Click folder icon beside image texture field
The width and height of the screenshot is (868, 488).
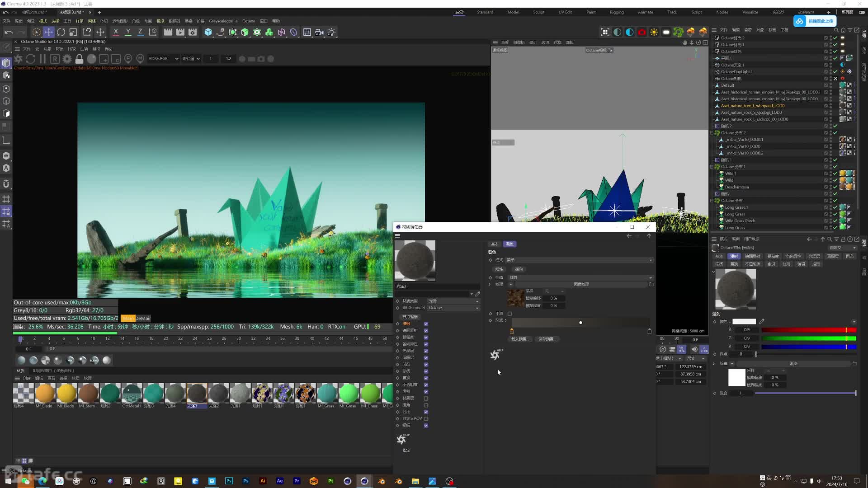[651, 284]
